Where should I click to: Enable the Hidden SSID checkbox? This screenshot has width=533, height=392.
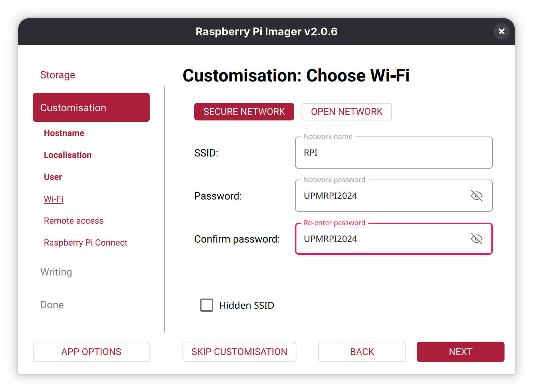point(207,305)
